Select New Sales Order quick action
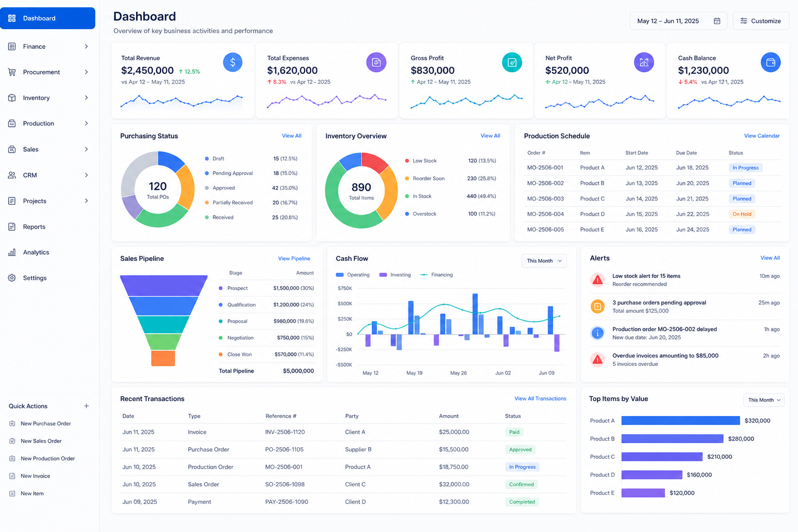798x532 pixels. (x=41, y=441)
